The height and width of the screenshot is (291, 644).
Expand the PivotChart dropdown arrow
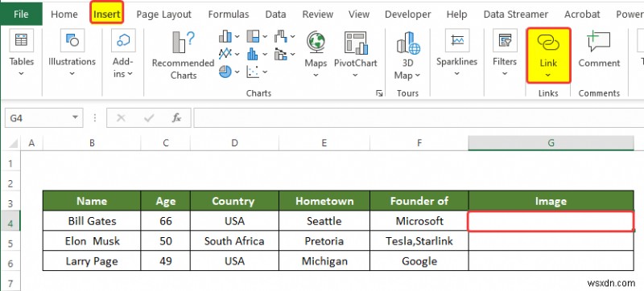(355, 75)
